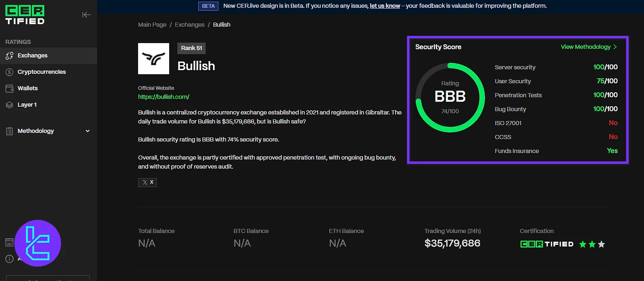Click the Rank 51 badge
This screenshot has width=644, height=281.
pyautogui.click(x=191, y=48)
